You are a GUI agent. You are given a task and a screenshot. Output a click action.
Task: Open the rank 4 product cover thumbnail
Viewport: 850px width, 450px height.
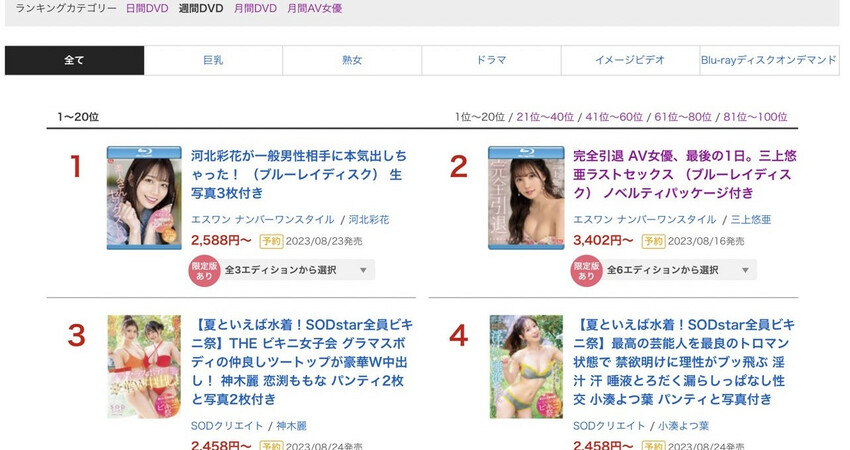tap(526, 367)
